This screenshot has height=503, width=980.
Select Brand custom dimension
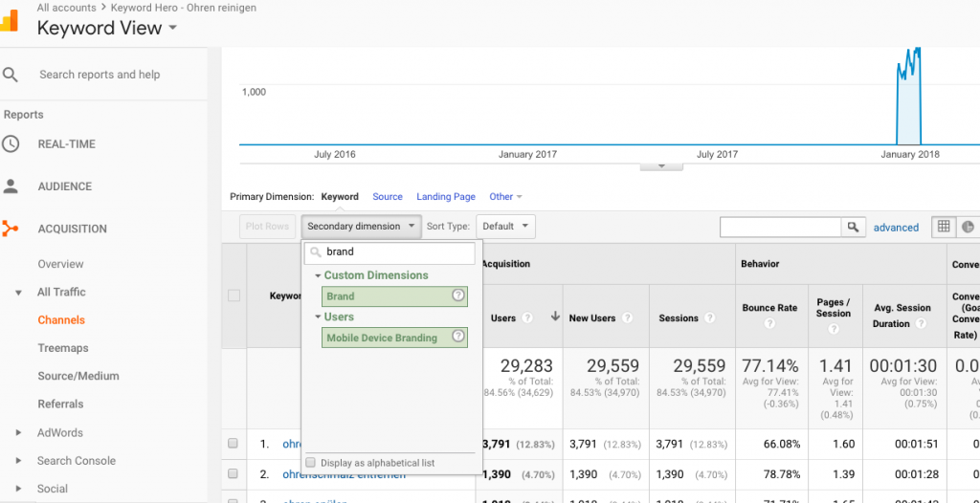(x=394, y=296)
